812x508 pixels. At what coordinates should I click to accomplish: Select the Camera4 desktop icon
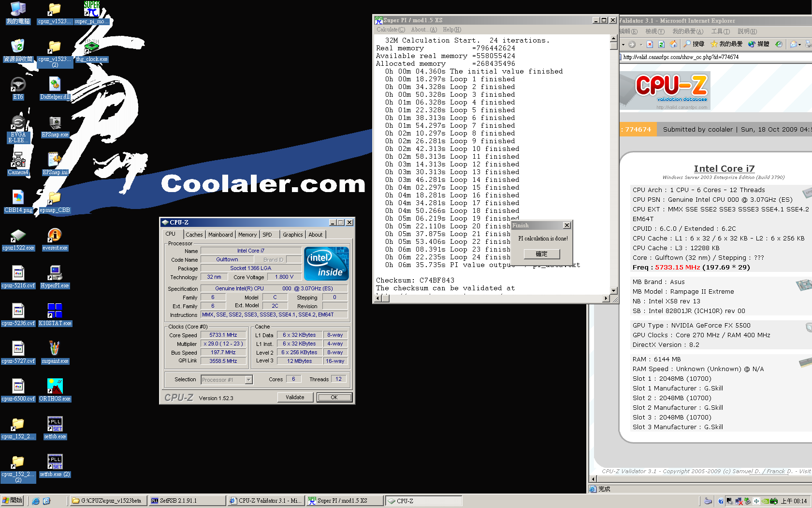18,164
